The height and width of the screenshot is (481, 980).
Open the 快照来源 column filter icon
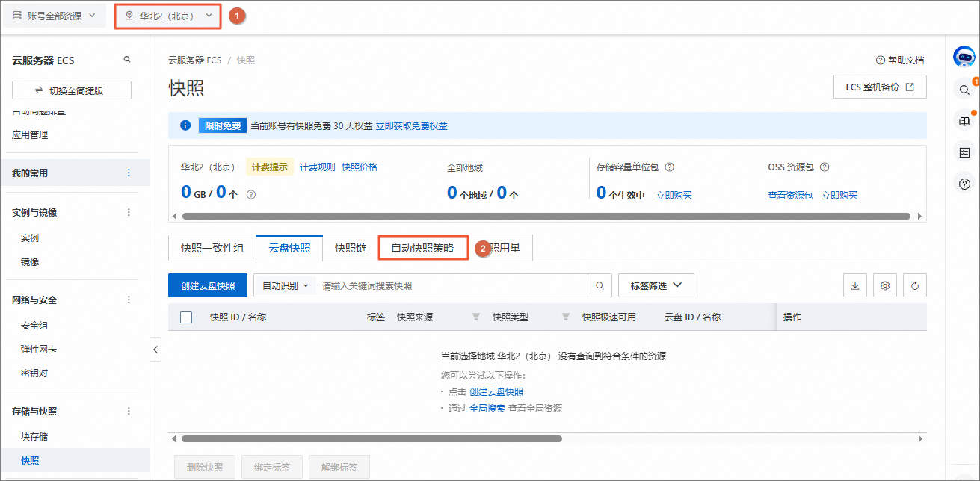click(x=475, y=317)
